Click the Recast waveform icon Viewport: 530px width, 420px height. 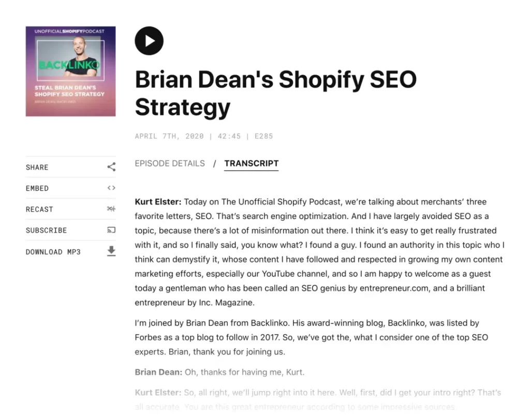[x=111, y=209]
